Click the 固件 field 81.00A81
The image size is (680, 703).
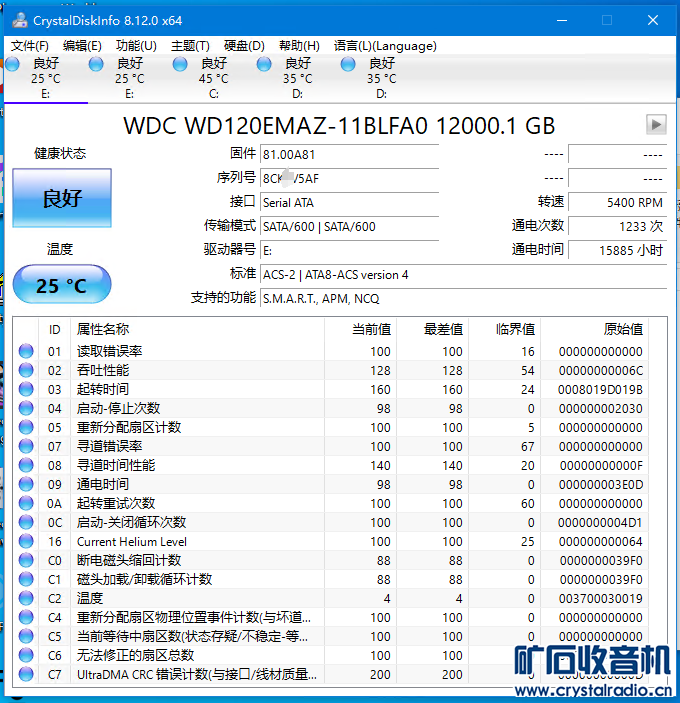349,155
